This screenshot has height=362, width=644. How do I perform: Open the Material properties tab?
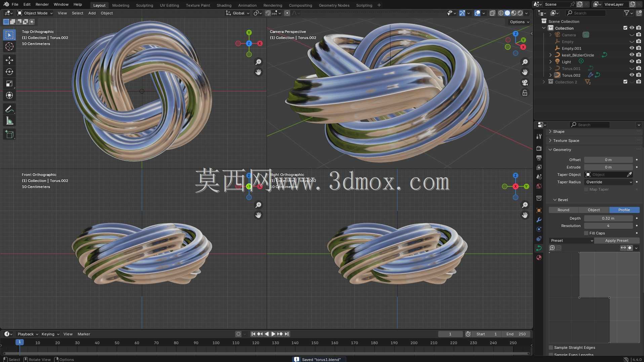pos(539,257)
